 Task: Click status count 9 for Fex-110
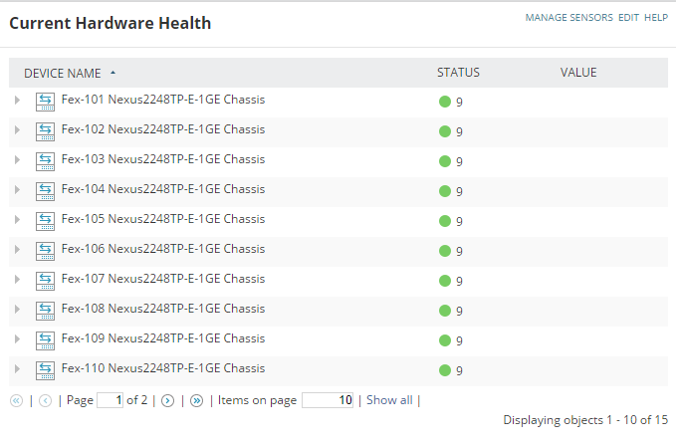pos(459,371)
